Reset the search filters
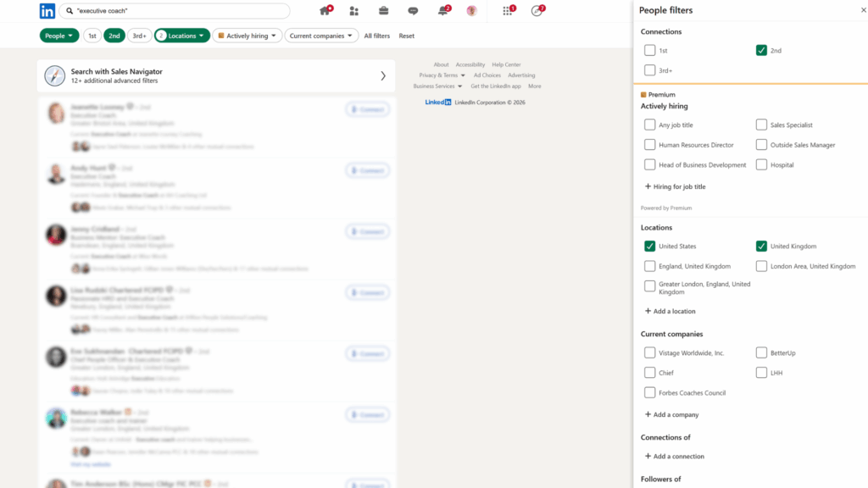 (x=406, y=36)
